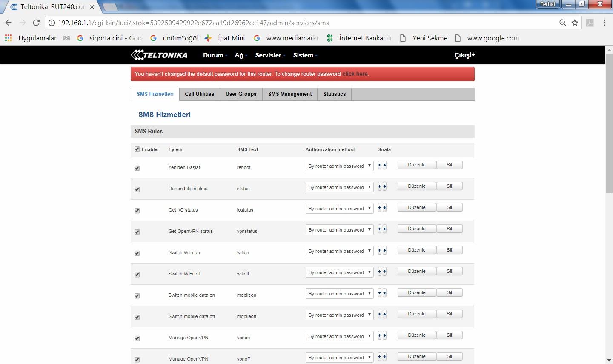
Task: Uncheck the Enable all checkbox in header
Action: click(137, 149)
